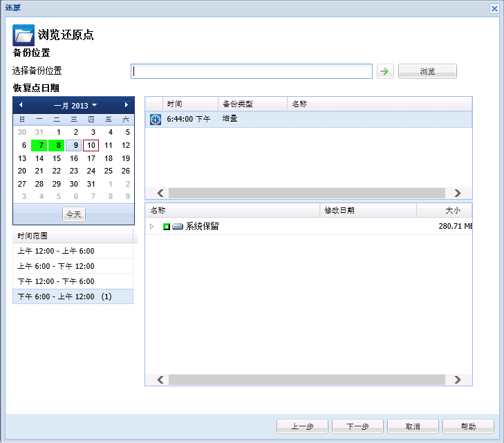
Task: Expand the 系统保留 volume tree node
Action: click(152, 227)
